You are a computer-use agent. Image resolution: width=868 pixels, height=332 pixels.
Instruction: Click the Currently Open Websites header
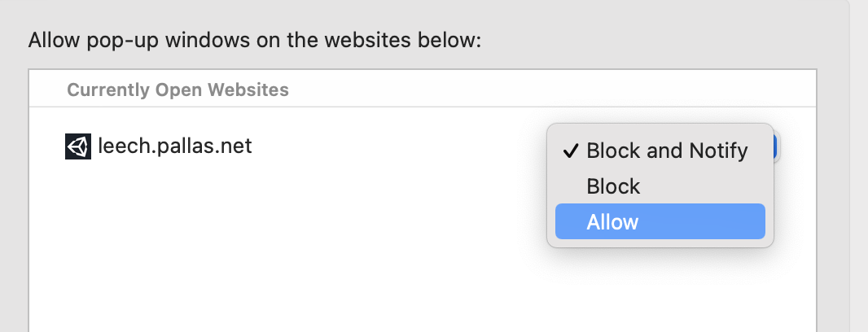coord(178,90)
